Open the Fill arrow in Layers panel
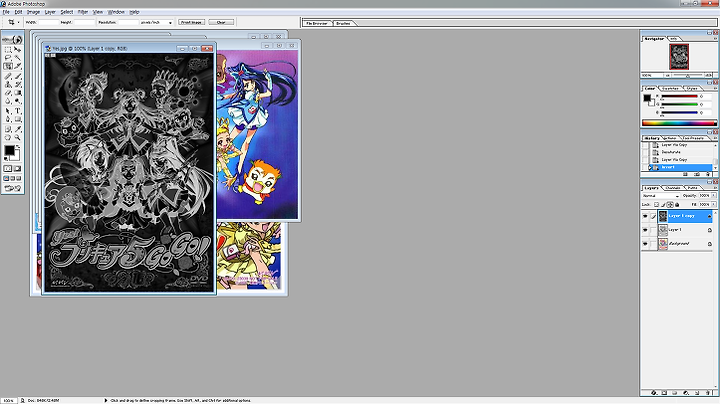 pyautogui.click(x=714, y=205)
